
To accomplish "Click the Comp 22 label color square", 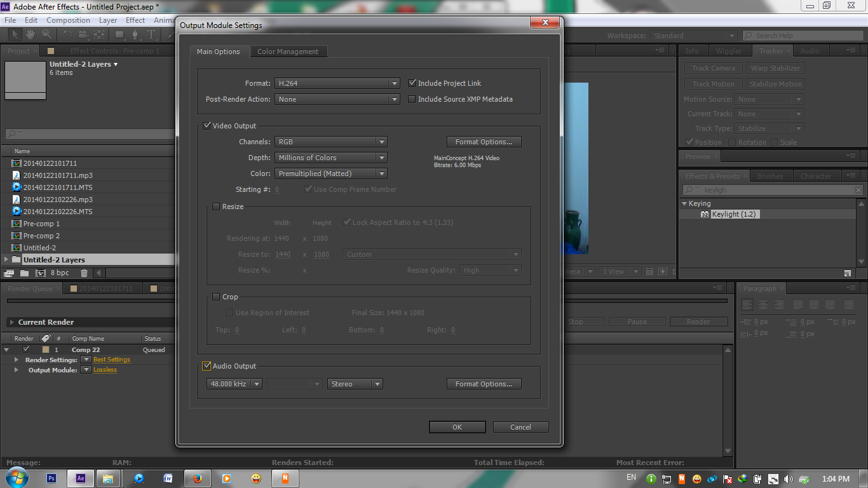I will (x=46, y=349).
